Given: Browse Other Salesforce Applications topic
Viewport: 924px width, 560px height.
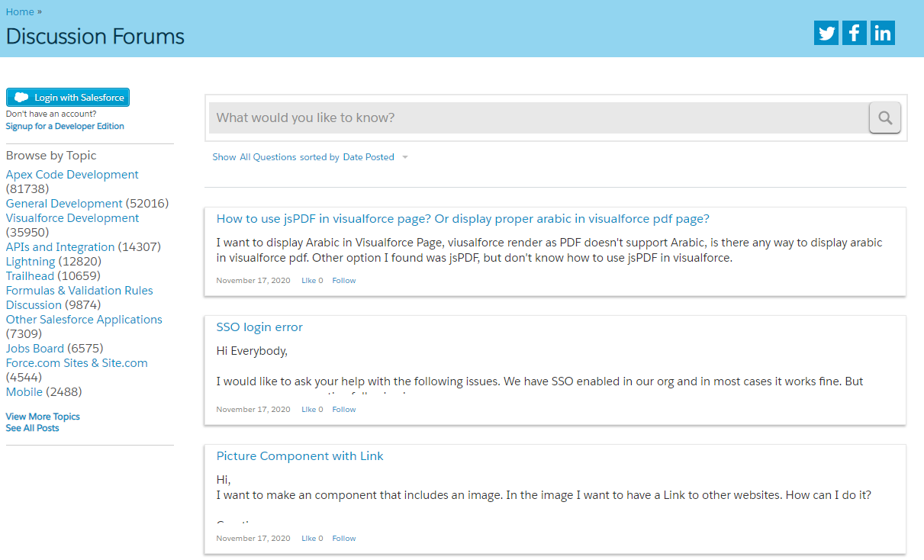Looking at the screenshot, I should [84, 320].
